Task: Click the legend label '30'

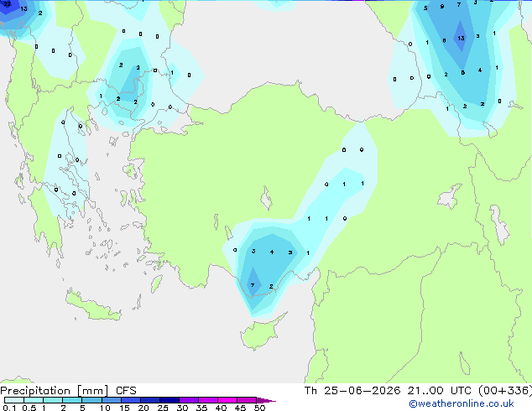Action: tap(182, 408)
